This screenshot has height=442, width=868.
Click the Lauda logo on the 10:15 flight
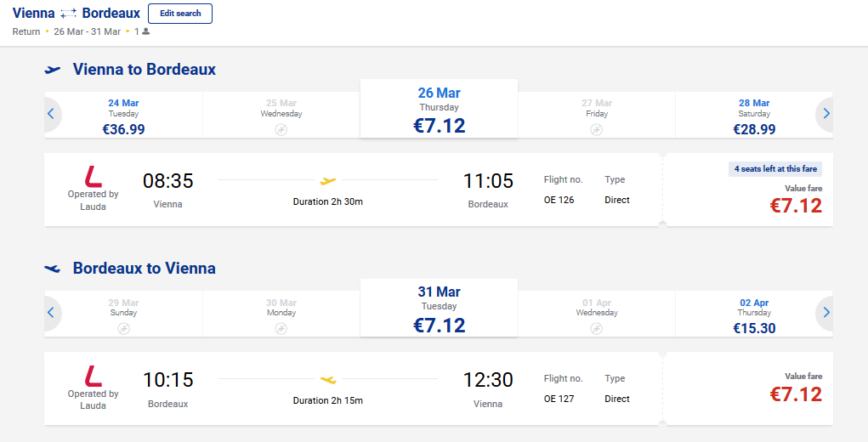(93, 376)
